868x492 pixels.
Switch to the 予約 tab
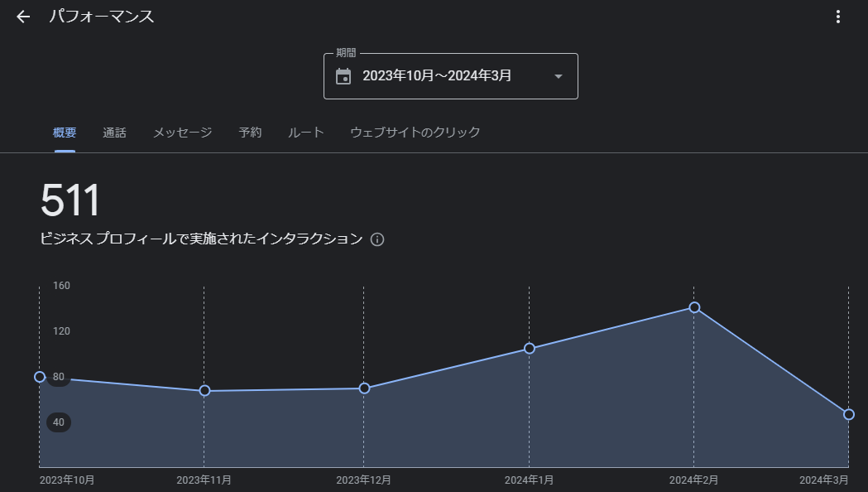[250, 133]
